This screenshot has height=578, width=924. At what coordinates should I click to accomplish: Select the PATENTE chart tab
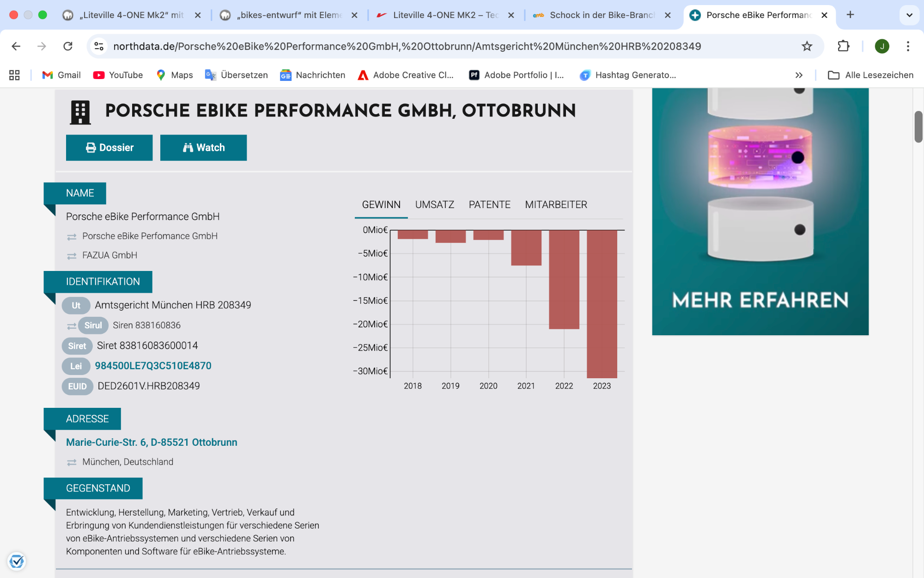click(489, 204)
